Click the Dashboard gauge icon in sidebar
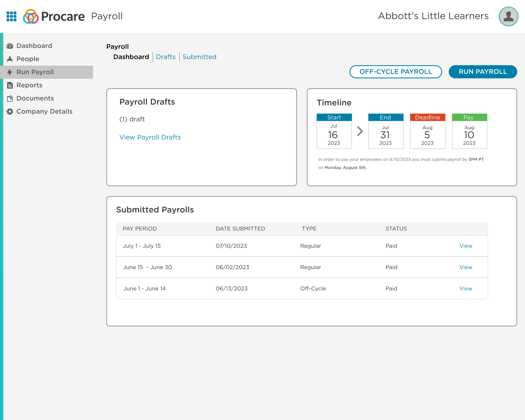Image resolution: width=525 pixels, height=420 pixels. [10, 46]
